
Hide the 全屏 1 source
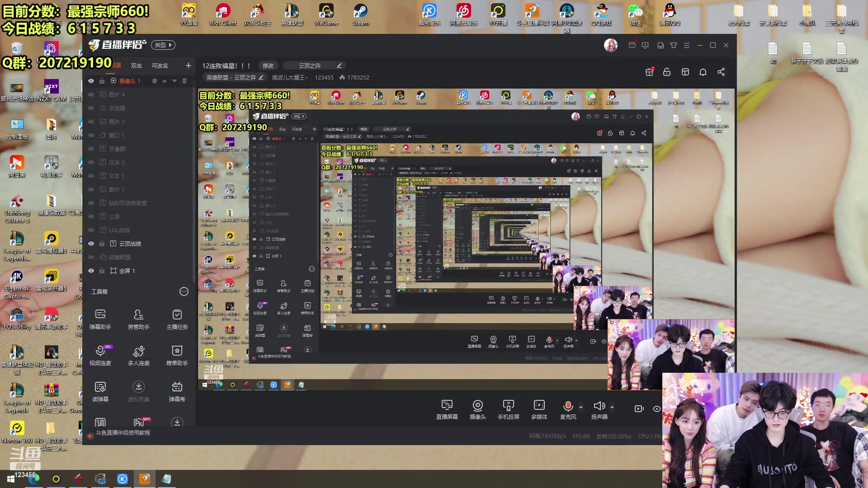point(91,271)
